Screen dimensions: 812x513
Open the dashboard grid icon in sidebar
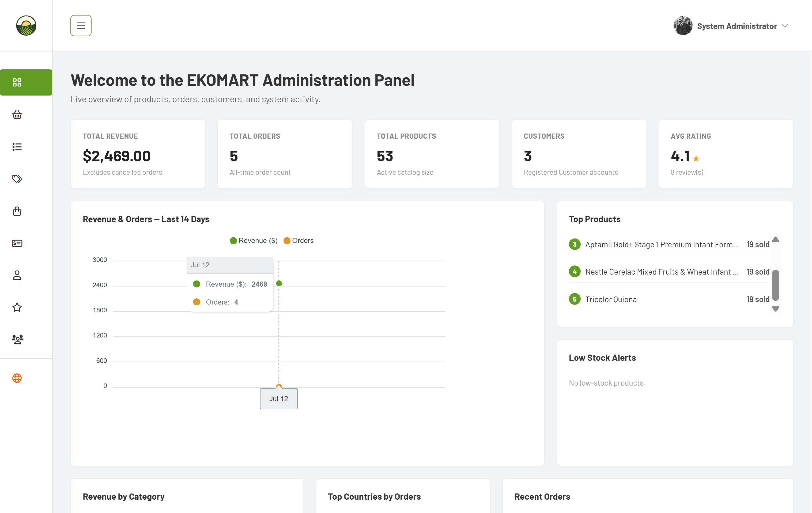click(17, 82)
